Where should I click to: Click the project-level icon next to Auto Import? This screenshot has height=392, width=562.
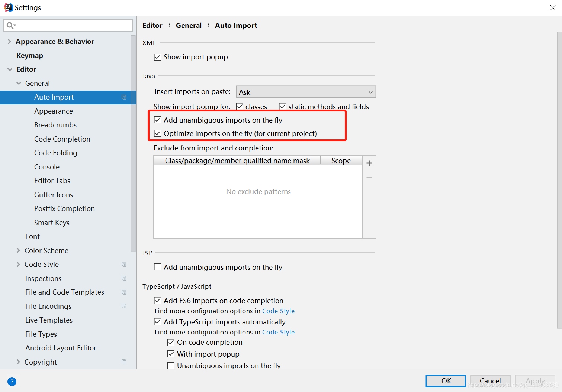124,97
